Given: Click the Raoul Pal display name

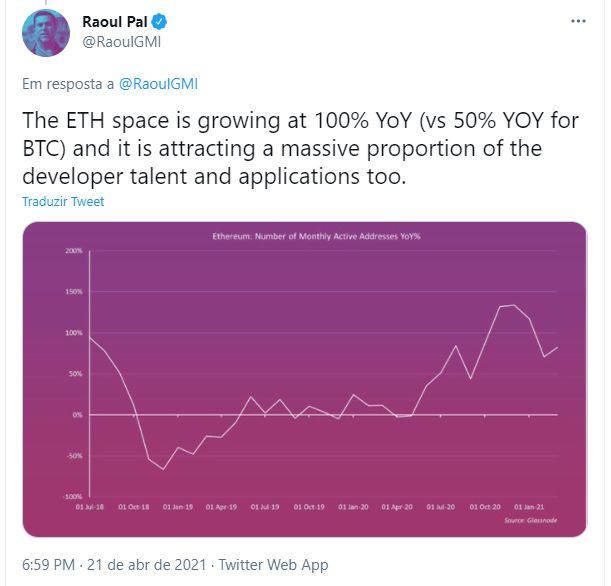Looking at the screenshot, I should pos(115,22).
